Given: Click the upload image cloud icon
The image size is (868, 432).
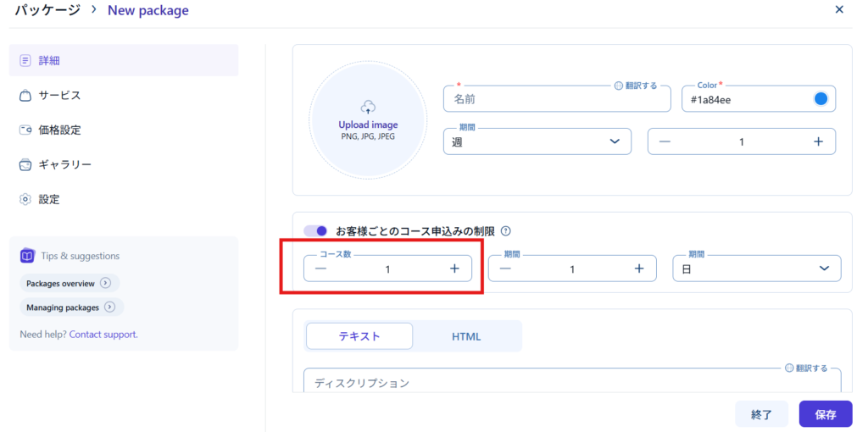Looking at the screenshot, I should tap(368, 108).
